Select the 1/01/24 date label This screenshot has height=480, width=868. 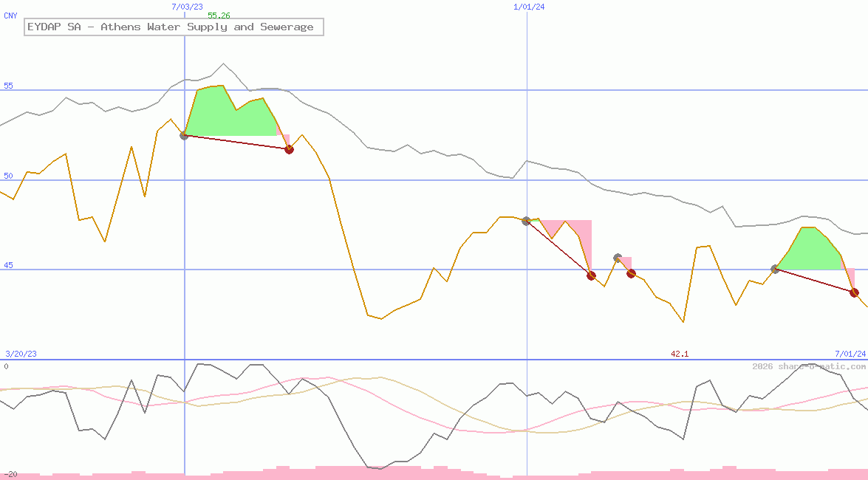click(529, 7)
